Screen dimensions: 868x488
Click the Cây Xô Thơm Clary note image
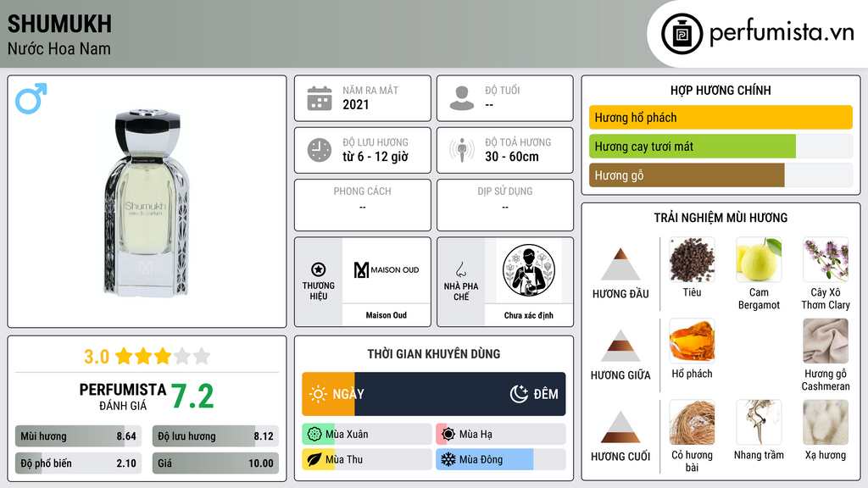(826, 259)
